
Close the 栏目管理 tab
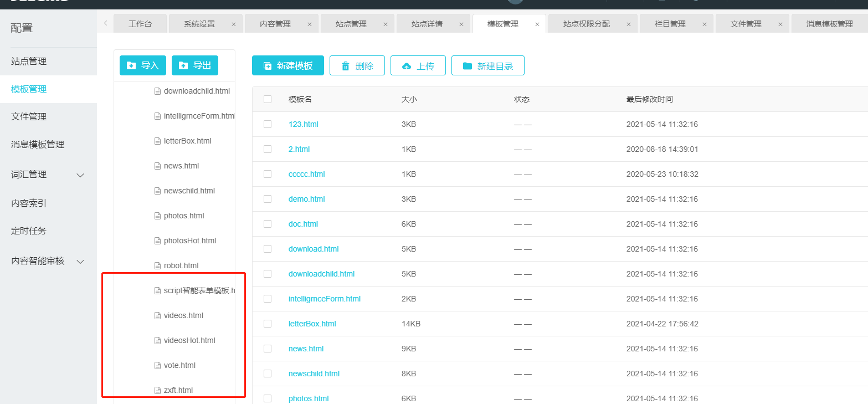705,24
